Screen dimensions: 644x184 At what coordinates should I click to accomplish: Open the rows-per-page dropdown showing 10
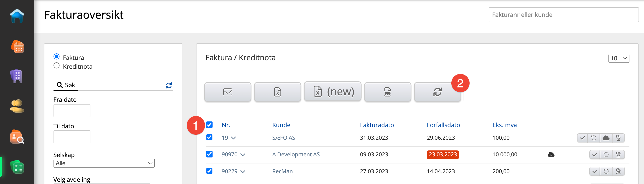618,58
